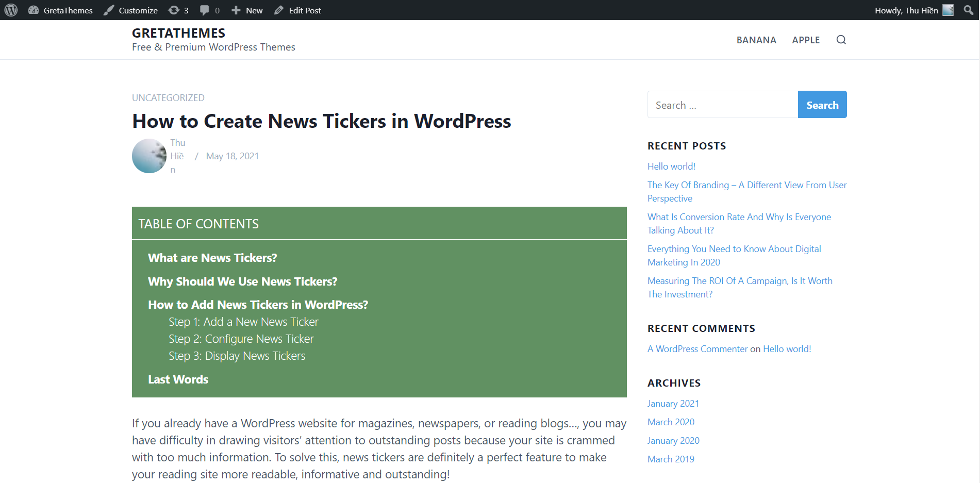This screenshot has height=483, width=980.
Task: Click the May 18, 2021 post date
Action: point(232,156)
